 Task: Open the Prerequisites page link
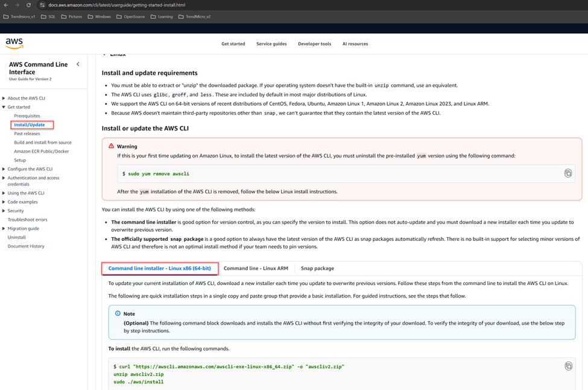(27, 116)
